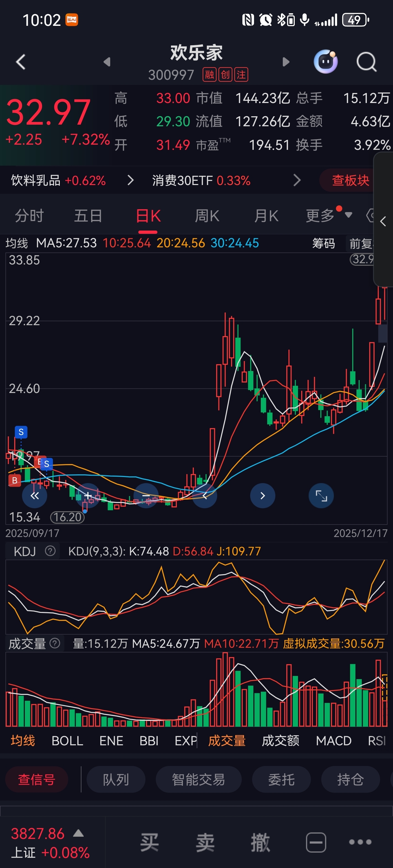
Task: Open the 筹码 chip distribution
Action: coord(323,243)
